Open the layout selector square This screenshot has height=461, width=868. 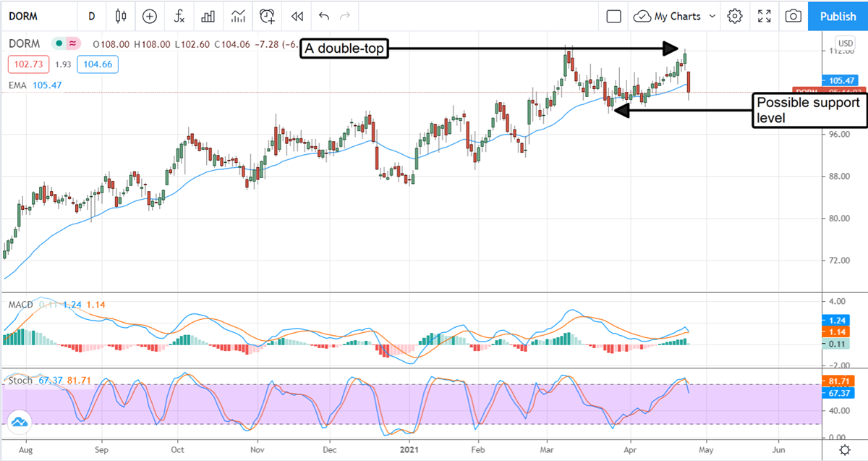(613, 16)
